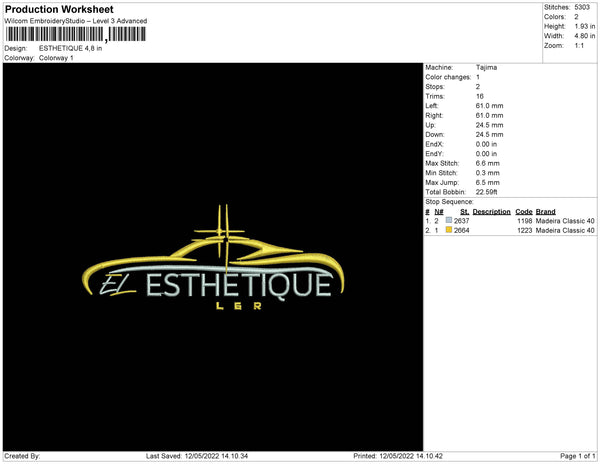
Task: Click the 'Code' column header
Action: click(x=523, y=212)
